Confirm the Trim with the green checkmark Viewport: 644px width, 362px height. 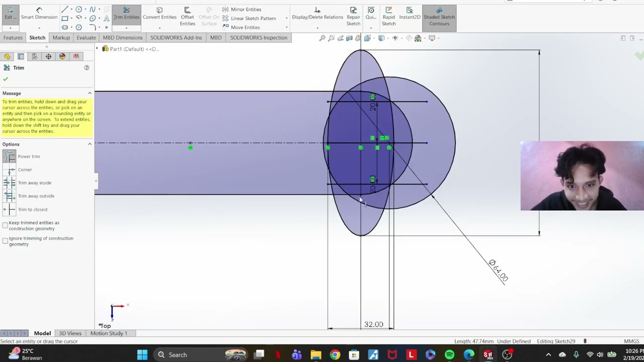click(6, 79)
